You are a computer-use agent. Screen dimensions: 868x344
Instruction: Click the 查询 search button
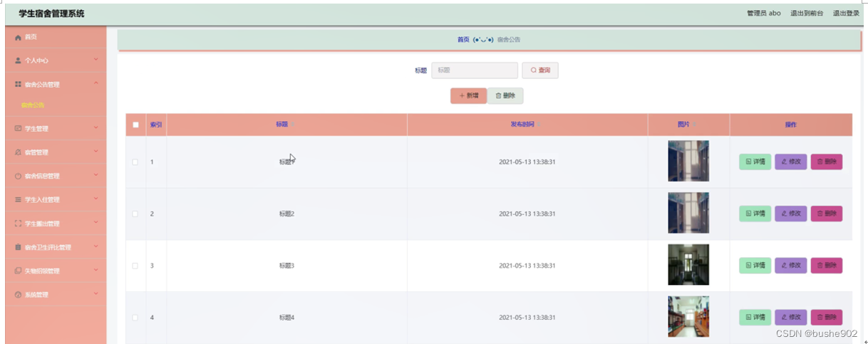point(540,71)
